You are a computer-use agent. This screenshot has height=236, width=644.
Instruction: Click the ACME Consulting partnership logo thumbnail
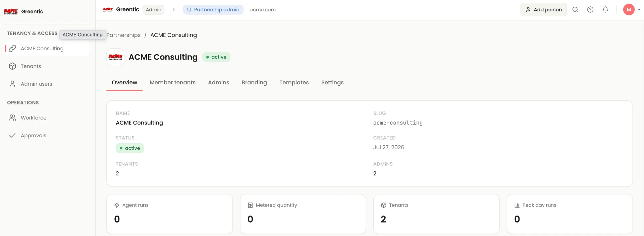(x=115, y=57)
